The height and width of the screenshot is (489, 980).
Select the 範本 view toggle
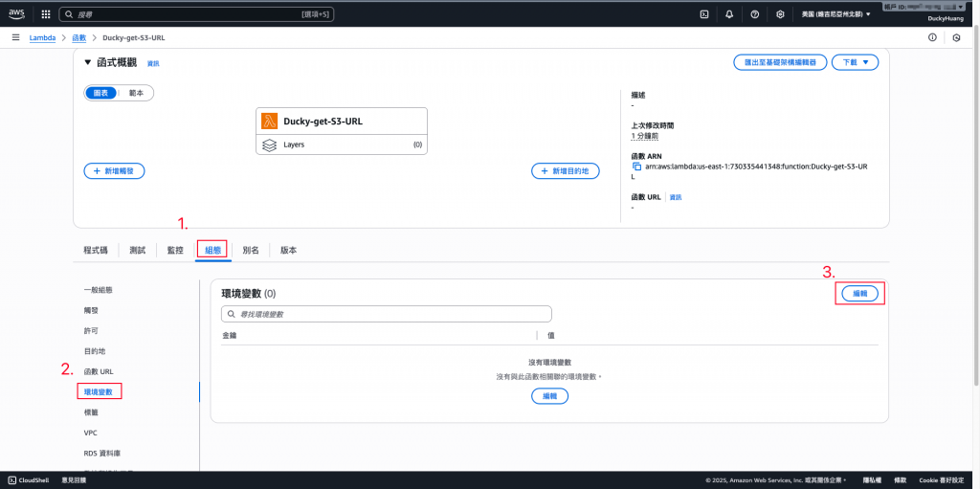coord(136,93)
